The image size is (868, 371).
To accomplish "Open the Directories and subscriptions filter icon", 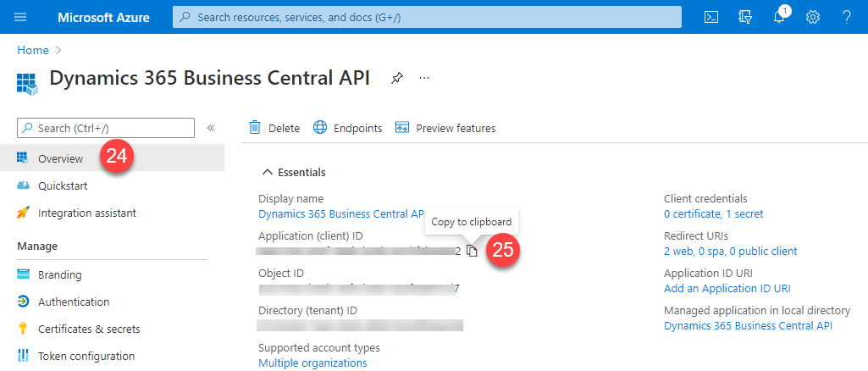I will click(745, 17).
